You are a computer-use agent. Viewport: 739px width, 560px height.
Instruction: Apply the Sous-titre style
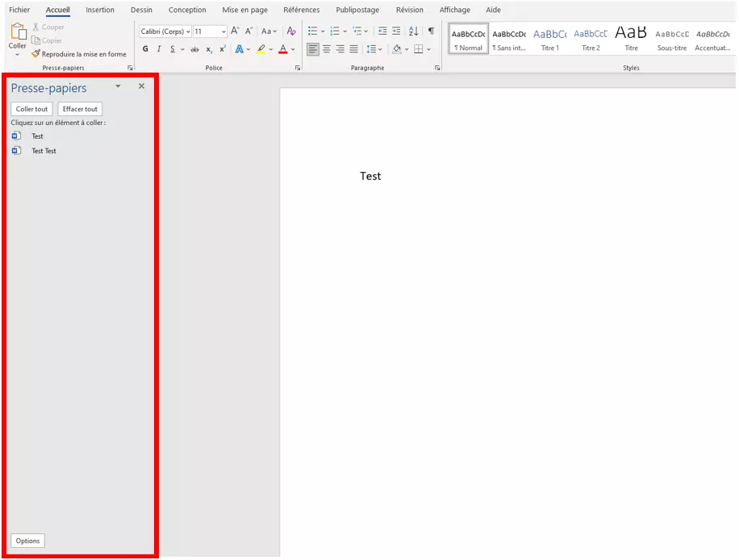pos(672,39)
